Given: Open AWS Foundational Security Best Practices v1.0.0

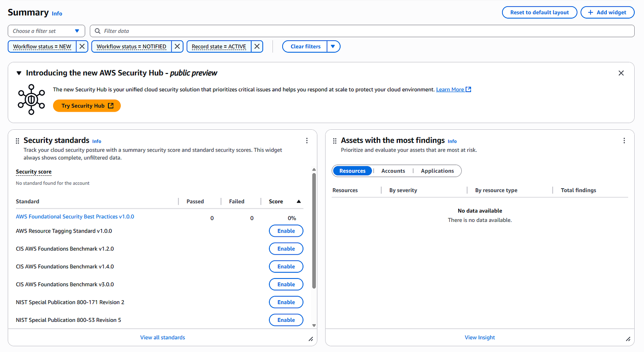Looking at the screenshot, I should [x=75, y=217].
